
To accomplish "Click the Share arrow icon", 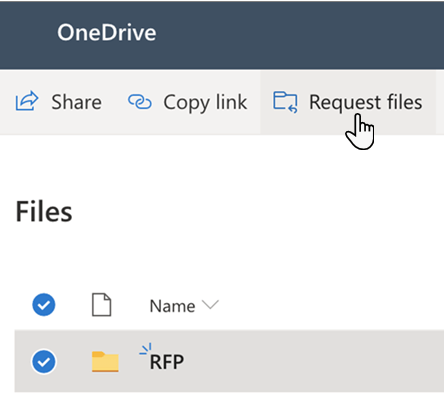I will click(x=27, y=101).
